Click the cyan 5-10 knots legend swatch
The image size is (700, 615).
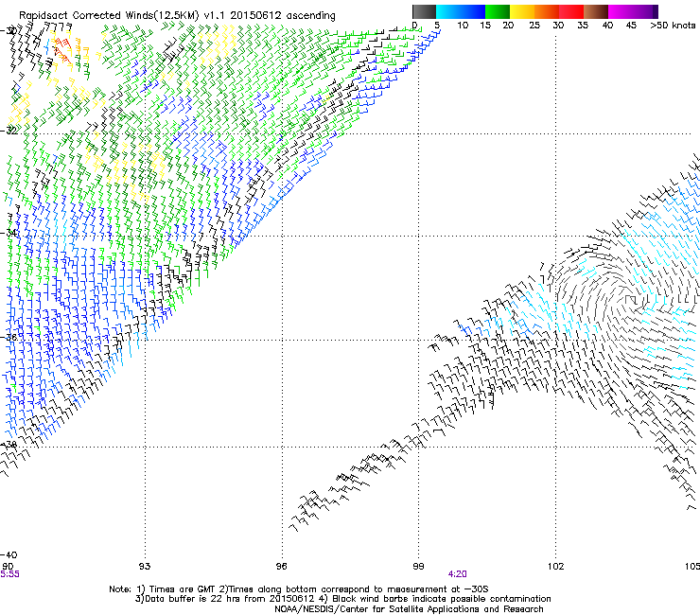pos(448,11)
